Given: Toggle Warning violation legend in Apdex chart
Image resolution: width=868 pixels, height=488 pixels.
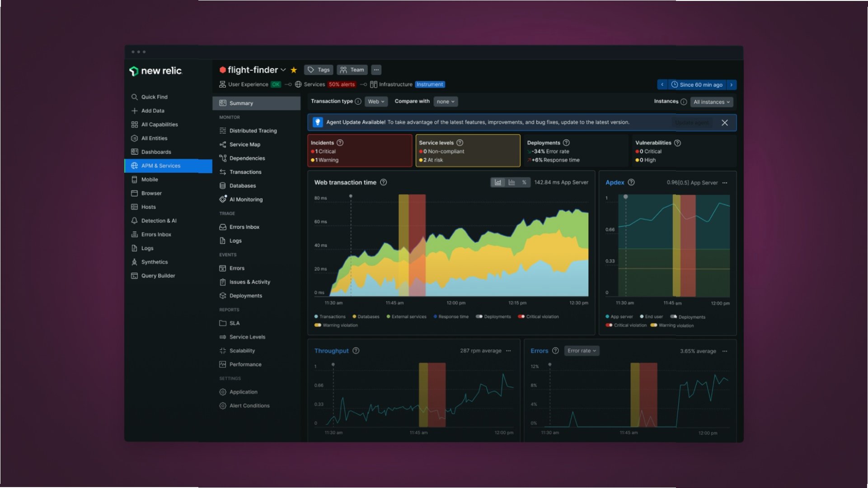Looking at the screenshot, I should click(x=653, y=325).
